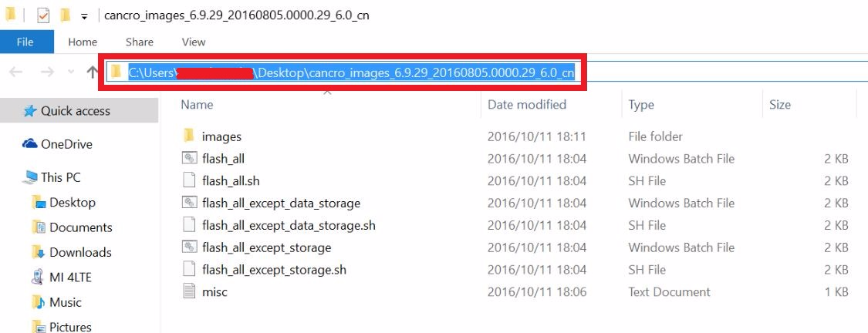868x333 pixels.
Task: Select the Quick access star icon
Action: [30, 111]
